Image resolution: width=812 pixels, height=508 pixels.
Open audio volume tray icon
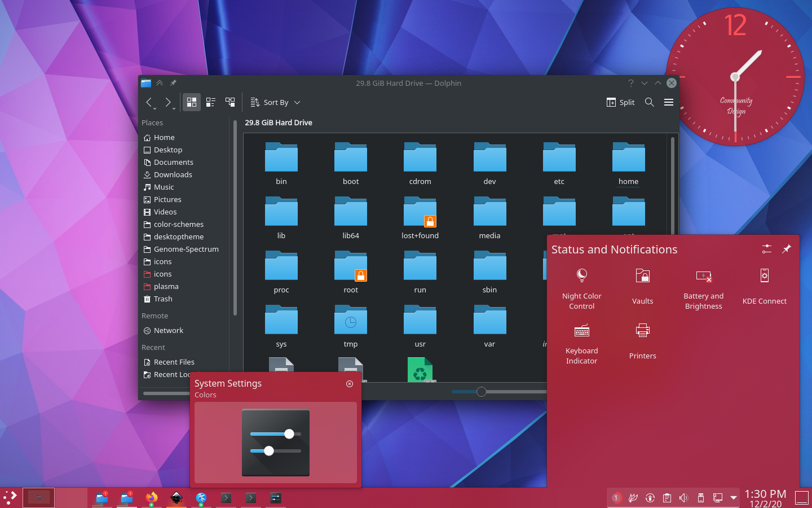(684, 498)
